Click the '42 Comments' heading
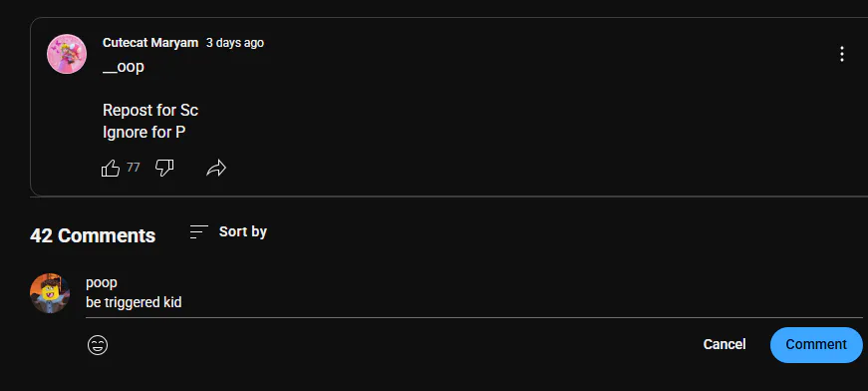 [93, 235]
